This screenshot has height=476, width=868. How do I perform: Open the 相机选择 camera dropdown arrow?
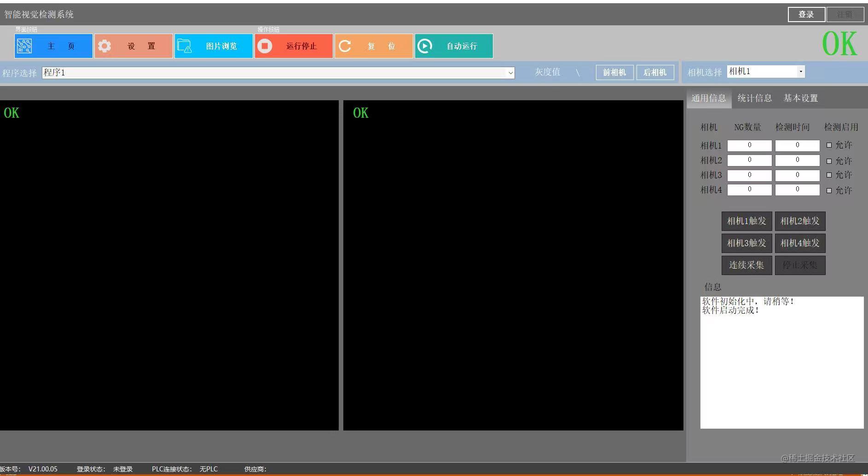801,71
